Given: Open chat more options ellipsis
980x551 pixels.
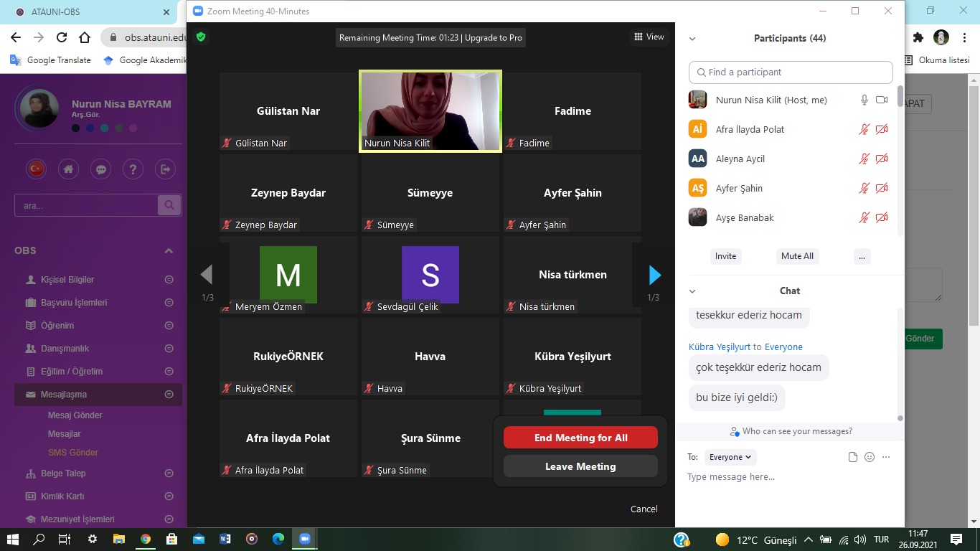Looking at the screenshot, I should [886, 457].
